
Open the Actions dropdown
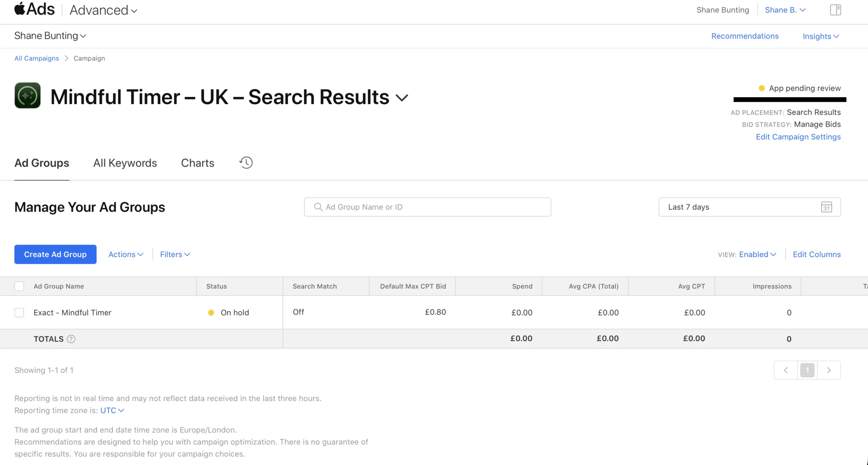click(126, 254)
